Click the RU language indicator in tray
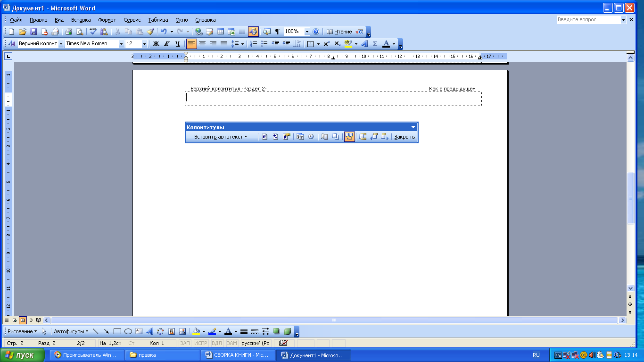The width and height of the screenshot is (644, 362). tap(536, 355)
